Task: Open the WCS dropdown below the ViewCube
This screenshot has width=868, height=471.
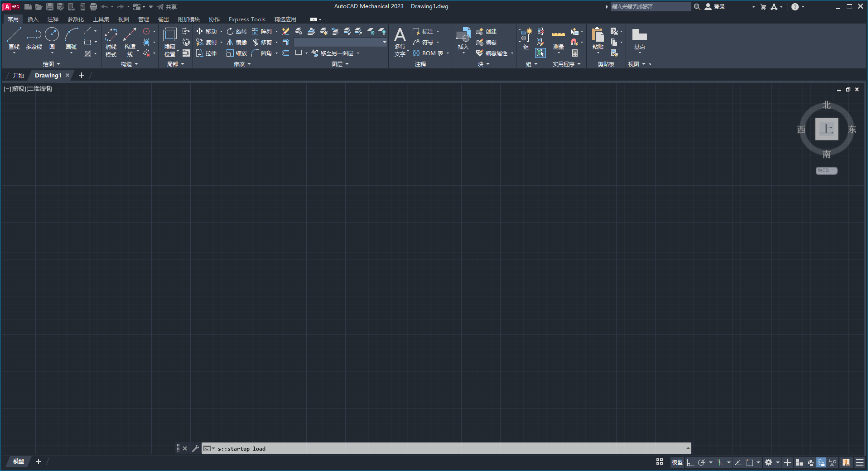Action: tap(826, 171)
